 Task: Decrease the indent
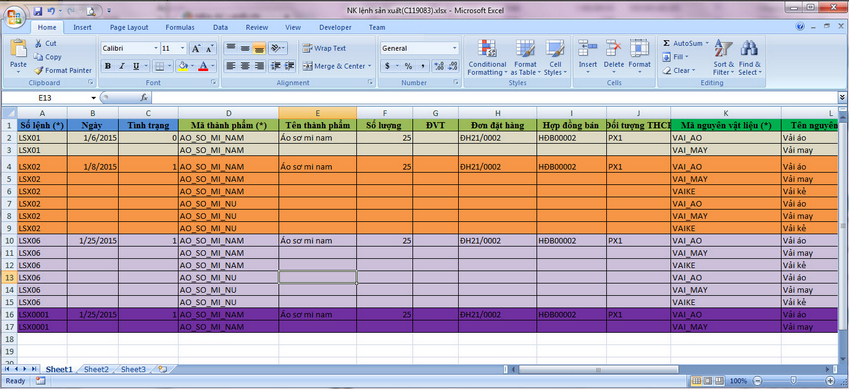[x=276, y=66]
